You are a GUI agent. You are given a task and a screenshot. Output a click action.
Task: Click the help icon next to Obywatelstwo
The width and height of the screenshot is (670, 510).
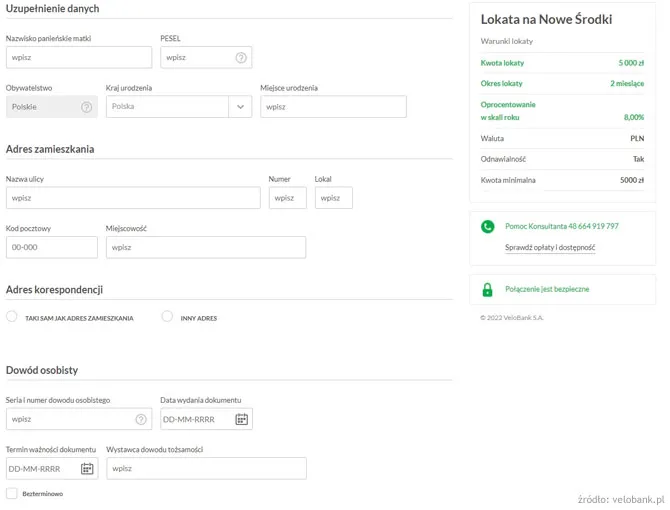tap(86, 107)
